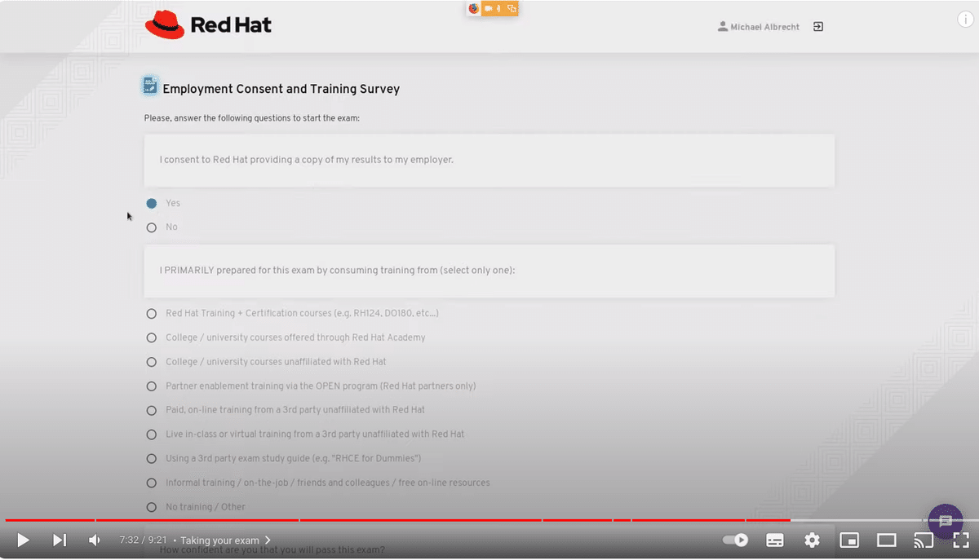Select Paid on-line 3rd party training option
This screenshot has height=560, width=979.
tap(151, 410)
